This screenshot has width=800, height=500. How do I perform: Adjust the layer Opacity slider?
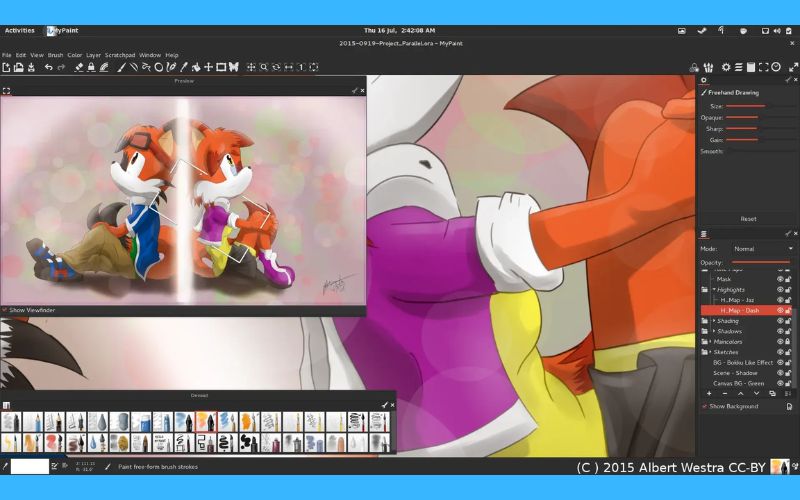[760, 262]
